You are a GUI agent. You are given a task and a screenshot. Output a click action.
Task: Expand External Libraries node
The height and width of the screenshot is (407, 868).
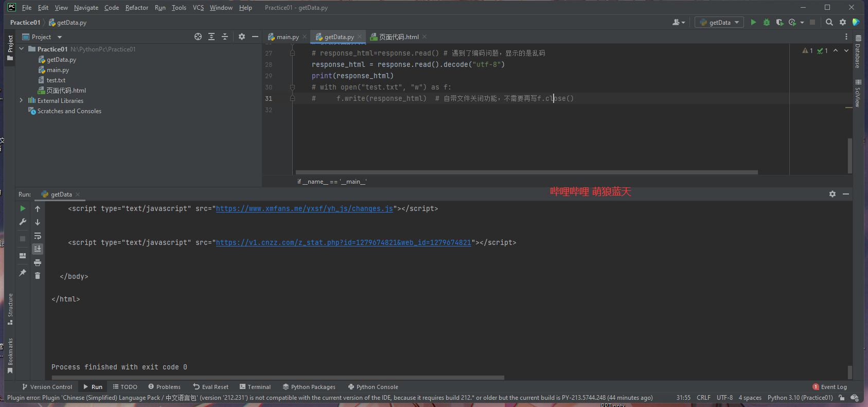pos(22,100)
